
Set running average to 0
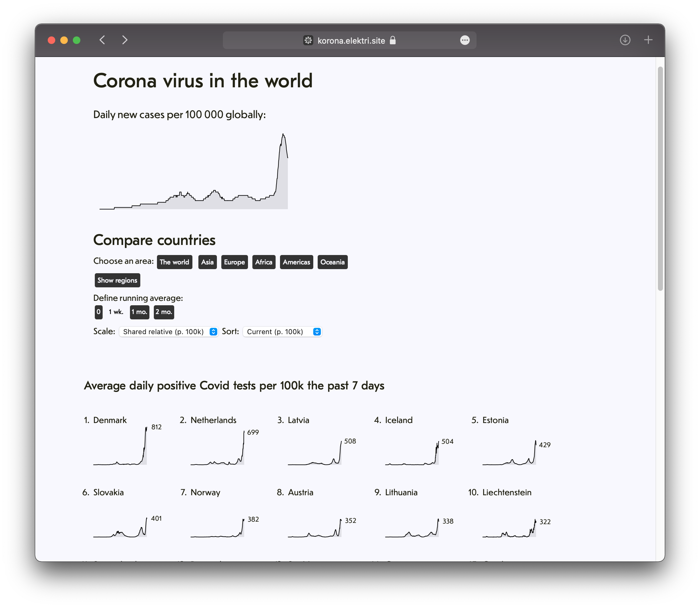pos(98,312)
